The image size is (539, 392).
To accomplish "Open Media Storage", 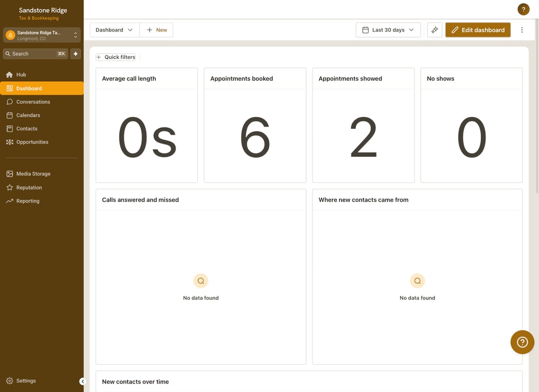I will click(41, 174).
